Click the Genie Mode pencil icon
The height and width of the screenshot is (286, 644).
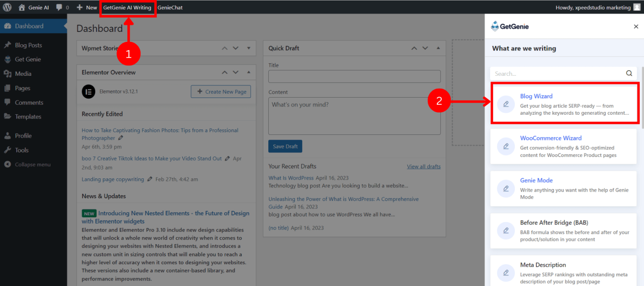point(506,188)
